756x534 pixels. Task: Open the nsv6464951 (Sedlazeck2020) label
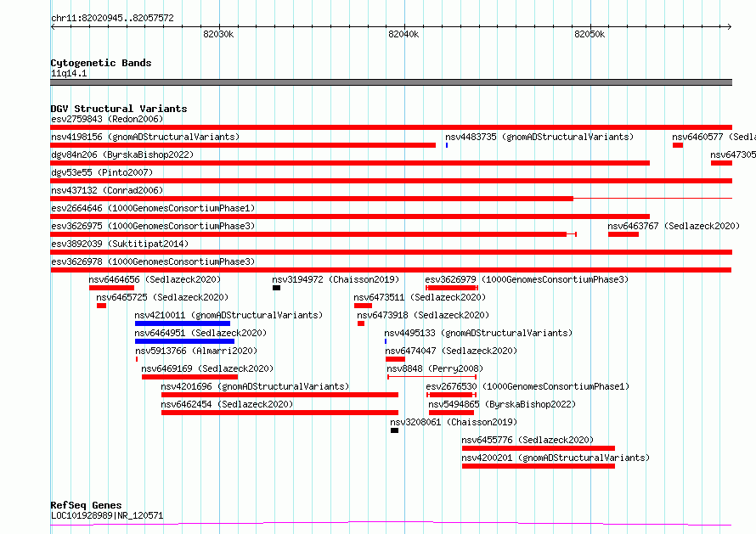pyautogui.click(x=200, y=333)
